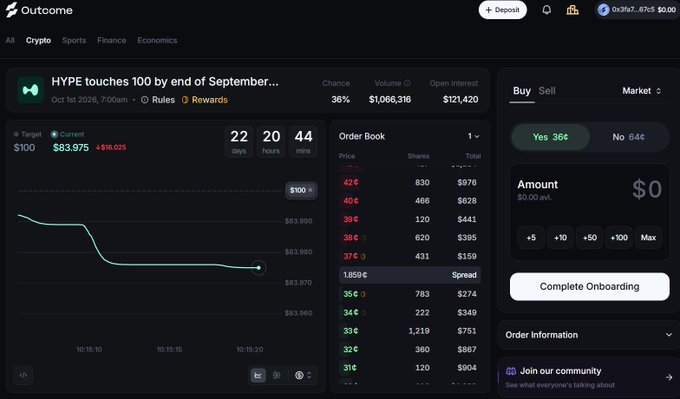The image size is (680, 399).
Task: Click the Target icon above $100
Action: pos(16,134)
